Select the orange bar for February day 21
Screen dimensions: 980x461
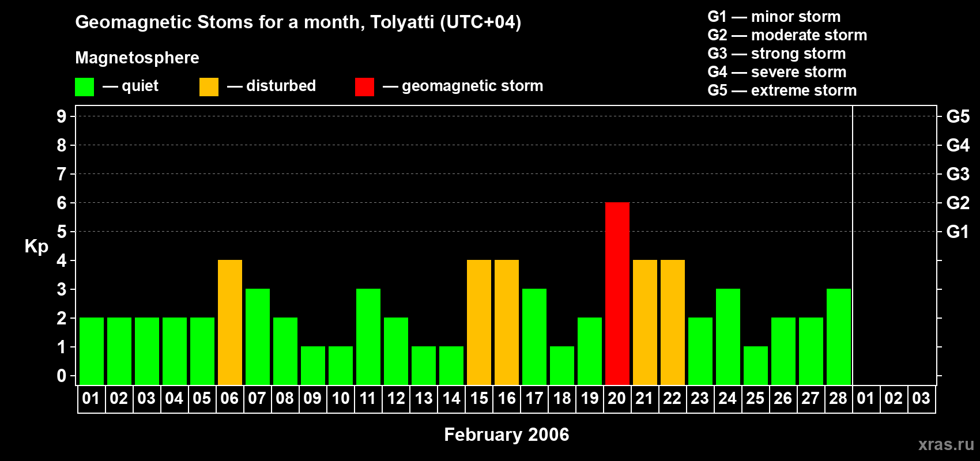pyautogui.click(x=645, y=322)
